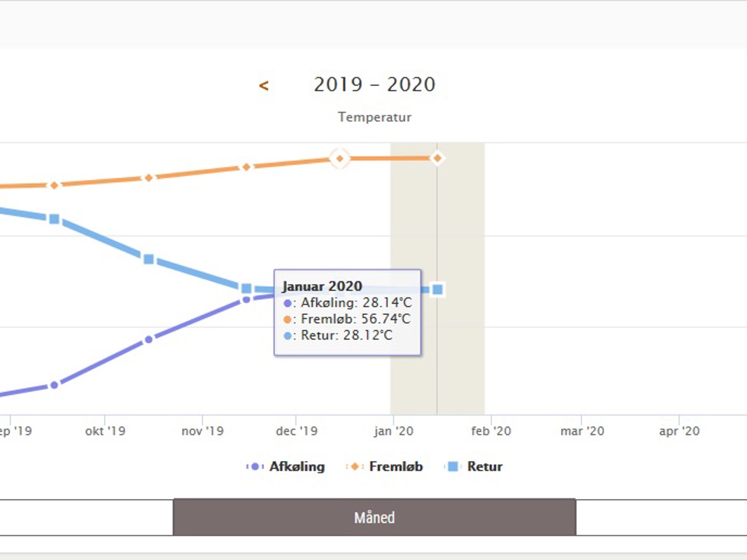Select the Måned tab
747x560 pixels.
coord(374,517)
